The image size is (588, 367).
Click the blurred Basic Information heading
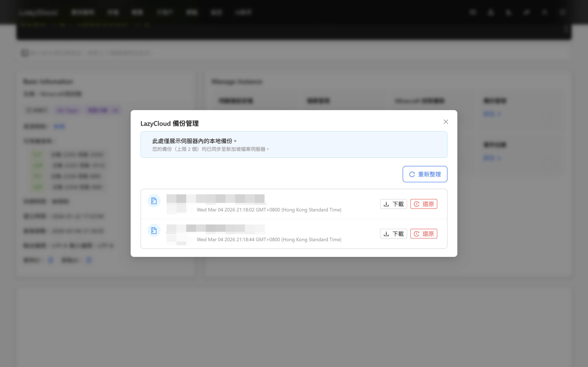[x=48, y=82]
